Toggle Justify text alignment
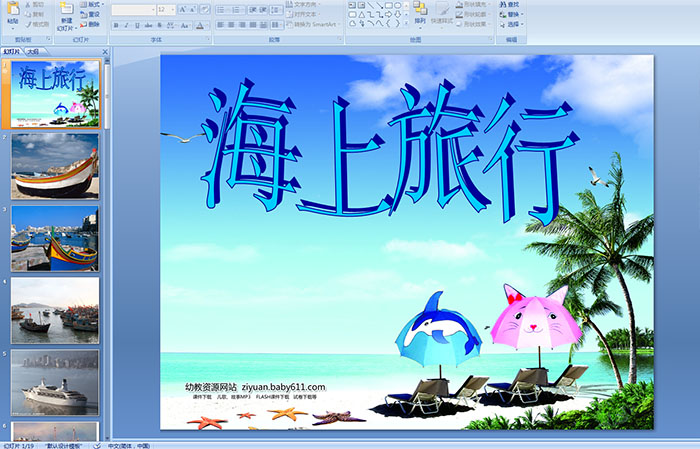The height and width of the screenshot is (449, 700). pos(253,25)
